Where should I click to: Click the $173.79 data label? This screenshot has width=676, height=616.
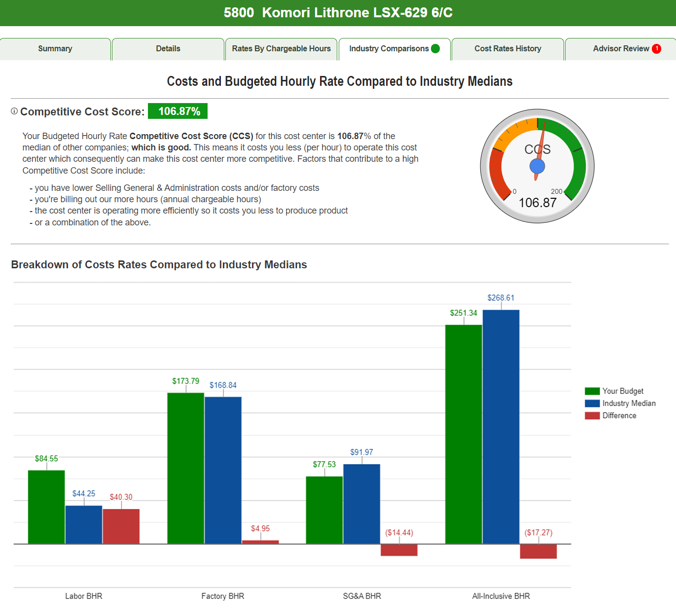point(186,381)
